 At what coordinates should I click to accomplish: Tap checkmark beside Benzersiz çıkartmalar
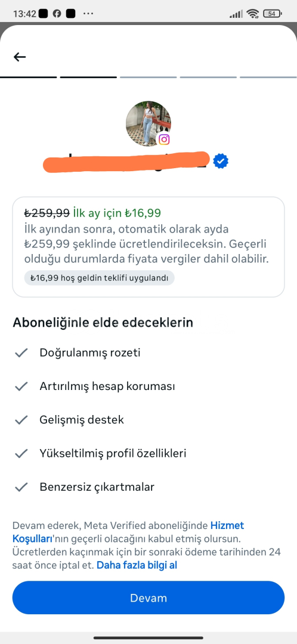click(x=21, y=487)
